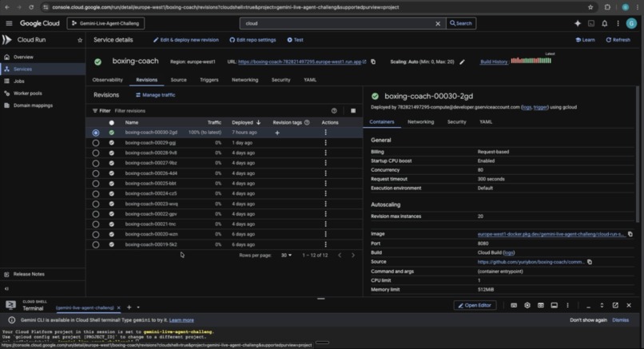The width and height of the screenshot is (644, 349).
Task: Select the radio button for revision 00023
Action: pyautogui.click(x=96, y=204)
